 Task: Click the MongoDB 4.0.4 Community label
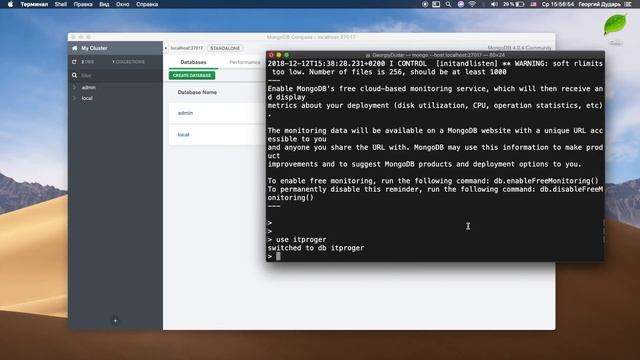pos(520,48)
